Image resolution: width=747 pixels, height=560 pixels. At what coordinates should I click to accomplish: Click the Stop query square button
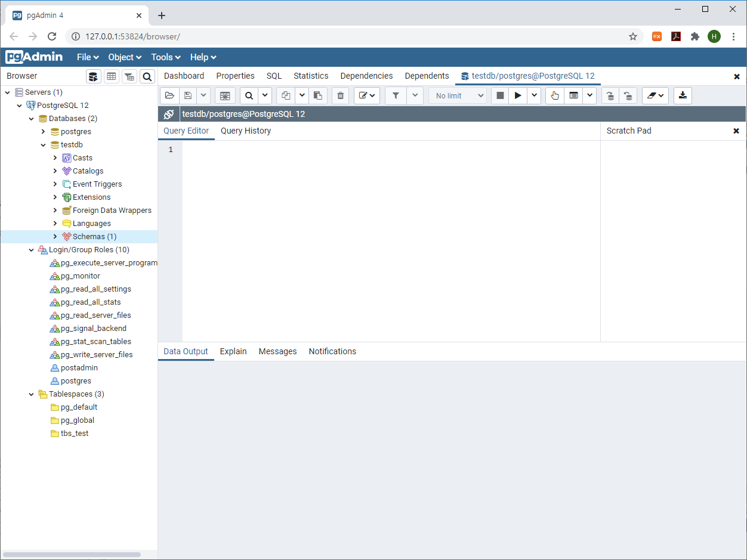(x=500, y=95)
